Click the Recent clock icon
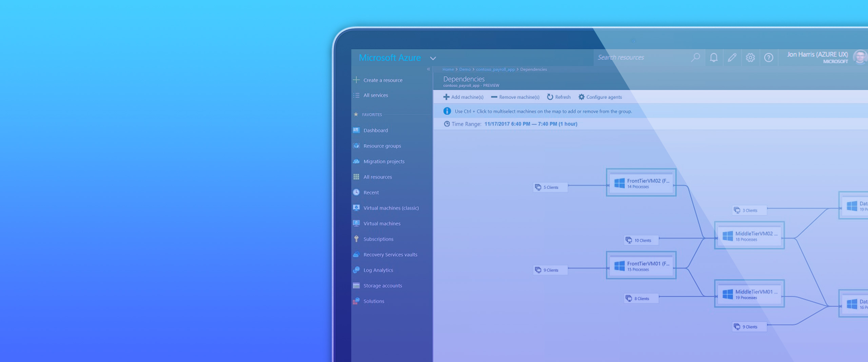The width and height of the screenshot is (868, 362). click(356, 192)
